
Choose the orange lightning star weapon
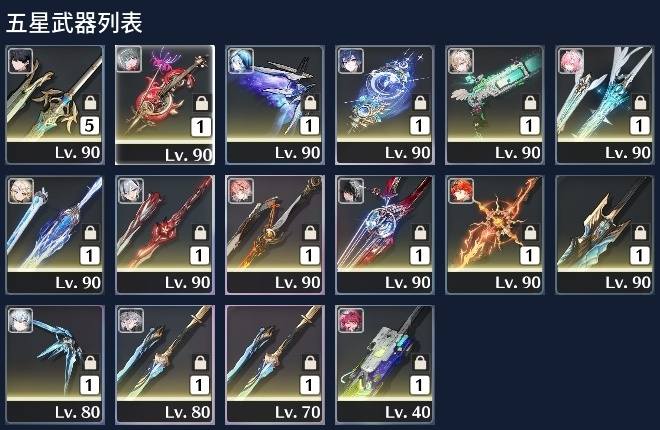click(495, 235)
